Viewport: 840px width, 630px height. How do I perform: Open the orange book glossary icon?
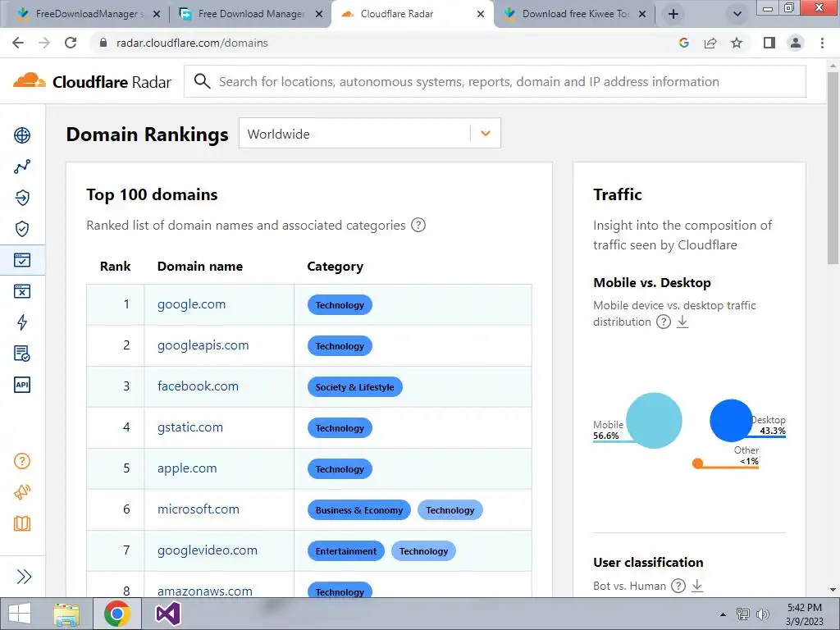[22, 523]
